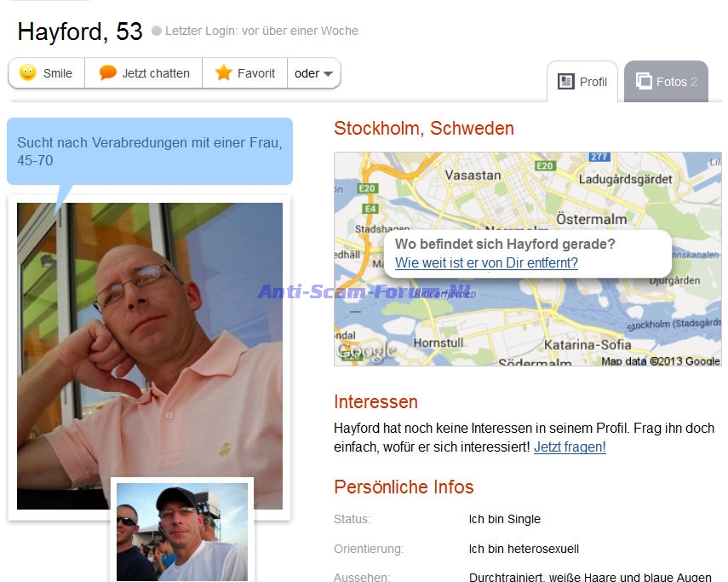This screenshot has height=582, width=728.
Task: Click the orange chat bubble icon
Action: pos(108,73)
